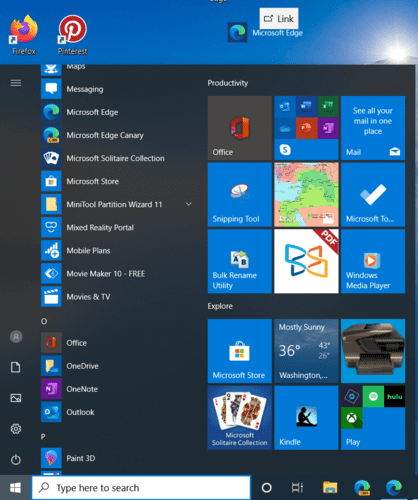Viewport: 418px width, 500px height.
Task: Click the Windows Start button
Action: pyautogui.click(x=15, y=488)
